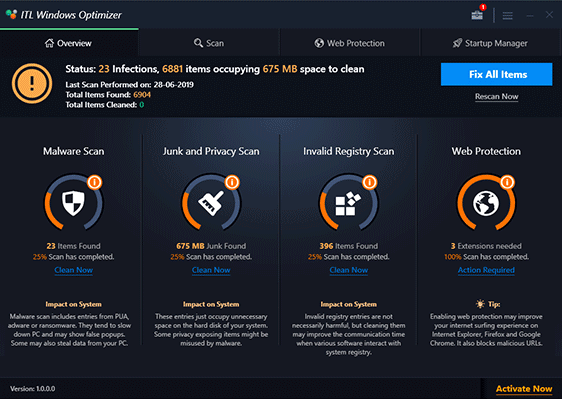This screenshot has height=399, width=562.
Task: Click the Junk Scan info badge
Action: click(x=232, y=182)
